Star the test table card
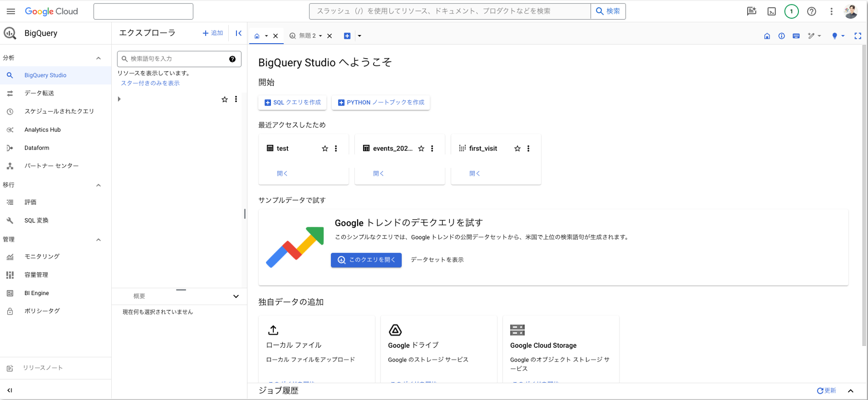 click(x=325, y=149)
